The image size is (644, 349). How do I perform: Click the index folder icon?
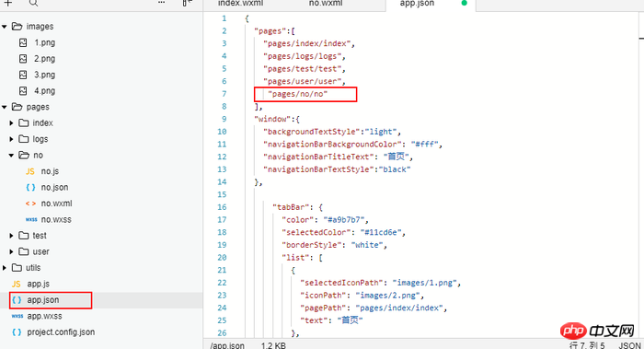24,122
